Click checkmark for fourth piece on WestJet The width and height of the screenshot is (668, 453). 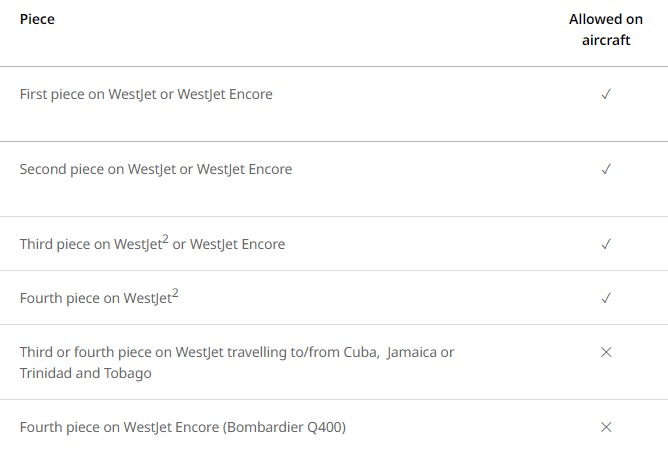(x=606, y=298)
